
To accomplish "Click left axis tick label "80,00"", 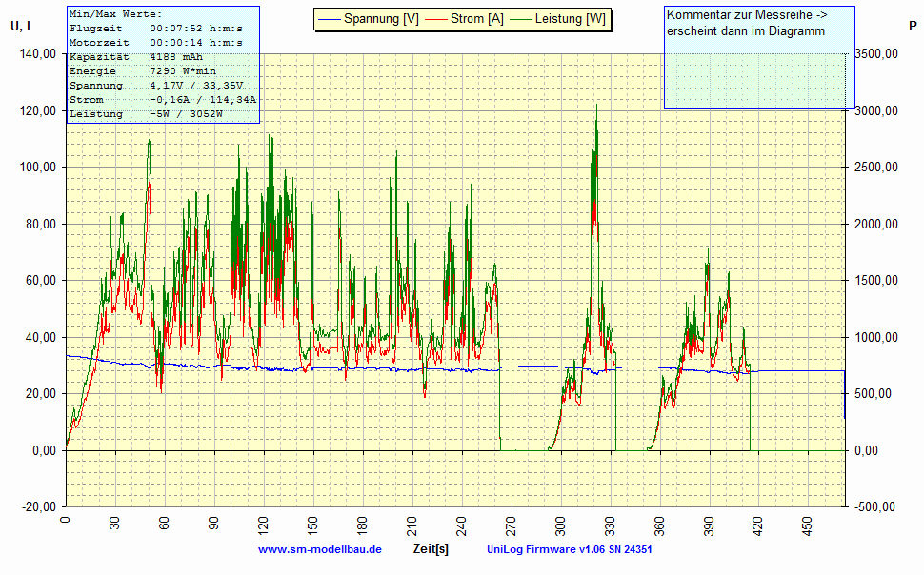I will (41, 224).
